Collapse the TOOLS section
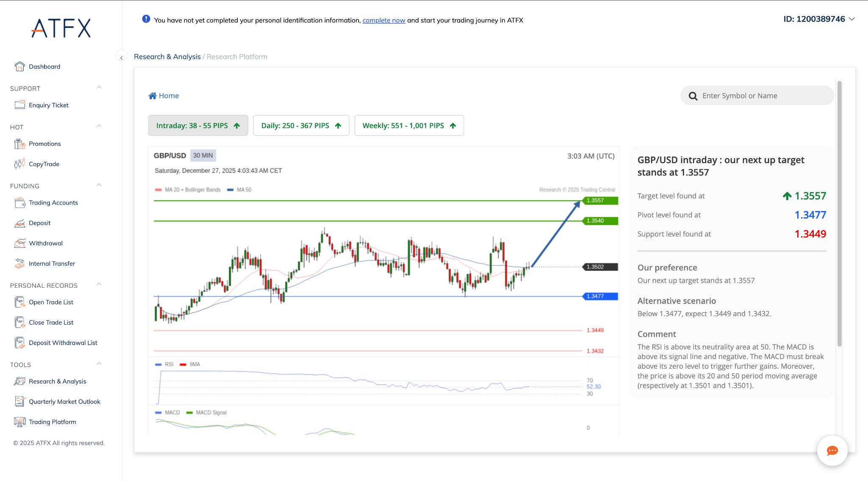 pos(99,364)
